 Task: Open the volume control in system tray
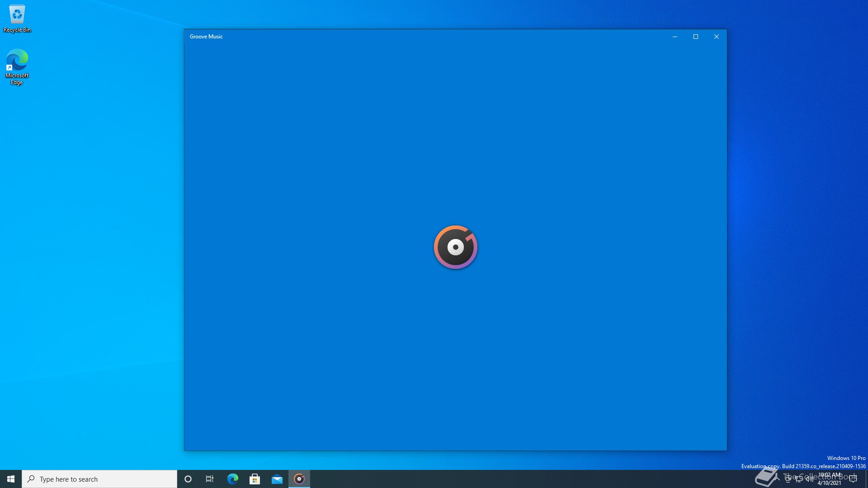pos(809,479)
